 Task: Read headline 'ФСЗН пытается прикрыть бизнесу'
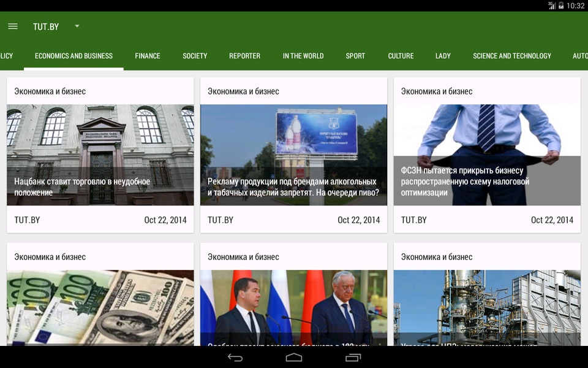[462, 171]
